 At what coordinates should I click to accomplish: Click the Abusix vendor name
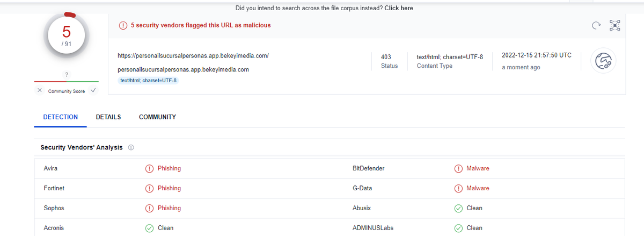coord(362,208)
